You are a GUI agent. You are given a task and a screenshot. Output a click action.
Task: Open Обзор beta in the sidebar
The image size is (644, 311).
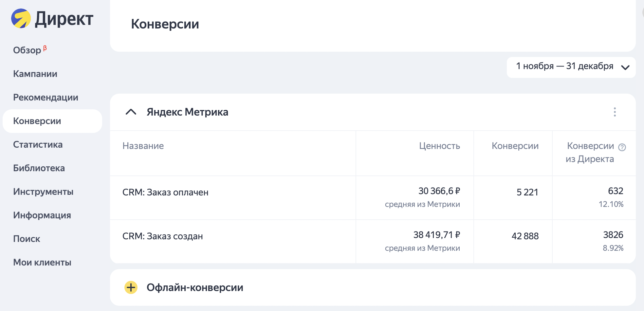coord(27,50)
